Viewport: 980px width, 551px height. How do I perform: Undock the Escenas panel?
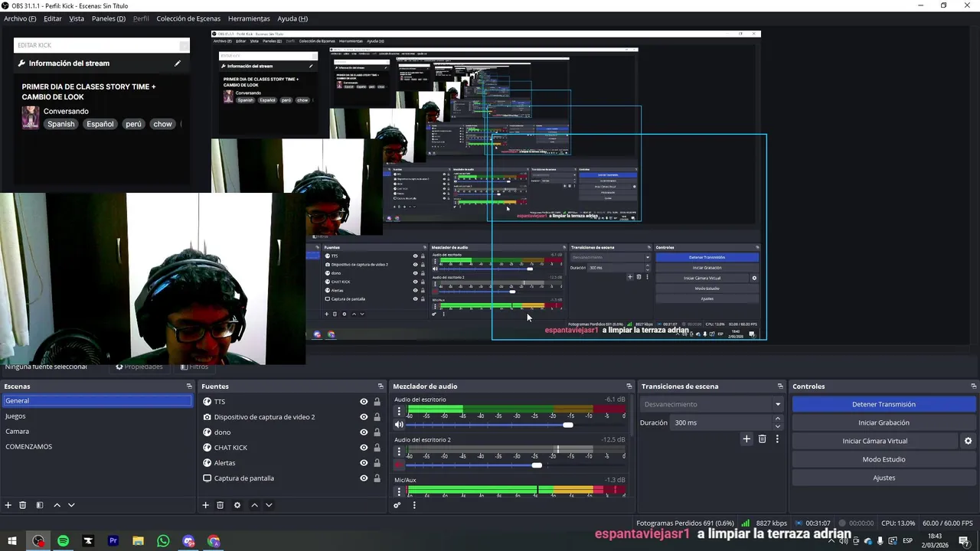point(189,386)
